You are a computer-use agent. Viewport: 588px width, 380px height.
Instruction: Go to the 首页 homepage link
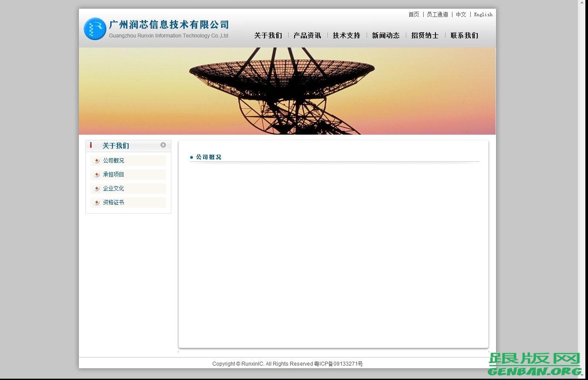(413, 14)
